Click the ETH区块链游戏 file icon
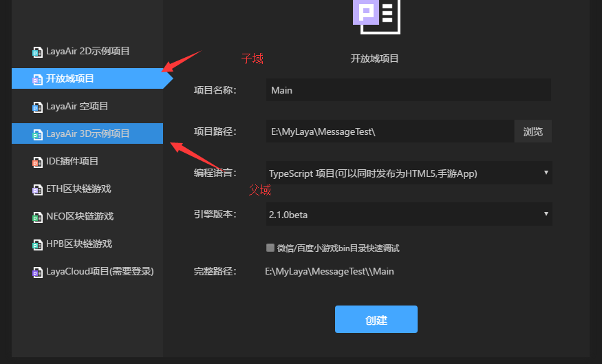Screen dimensions: 602x364 point(37,190)
